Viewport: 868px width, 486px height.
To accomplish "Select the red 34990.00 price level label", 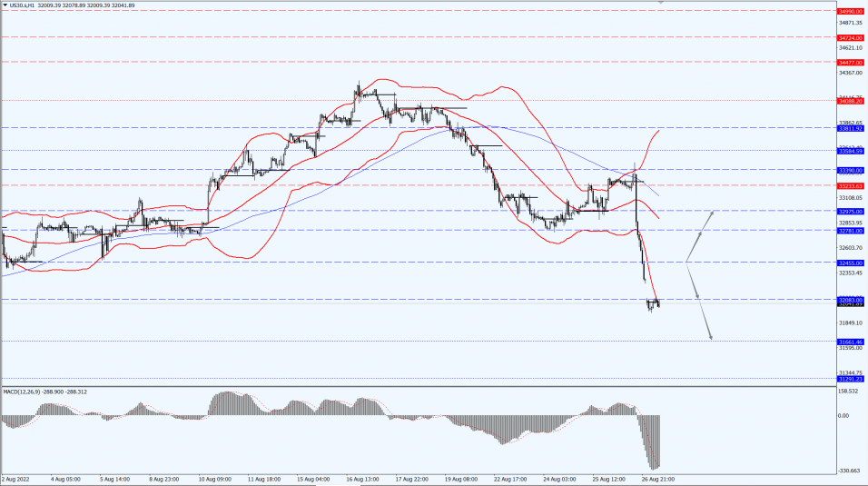I will point(850,11).
